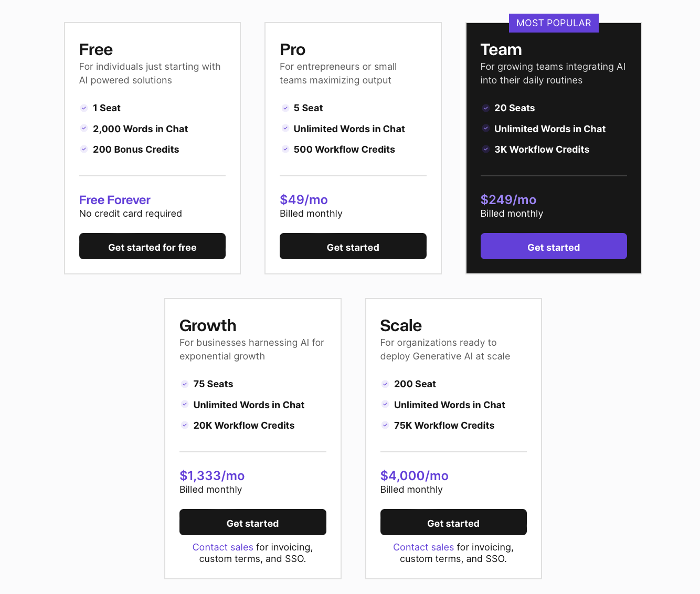The width and height of the screenshot is (700, 594).
Task: Click checkmark icon beside 200 Seat
Action: [x=385, y=384]
